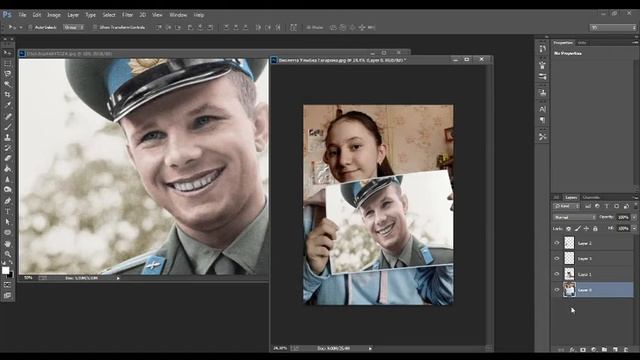The image size is (640, 360).
Task: Open the History collapsed panel icon
Action: point(542,48)
